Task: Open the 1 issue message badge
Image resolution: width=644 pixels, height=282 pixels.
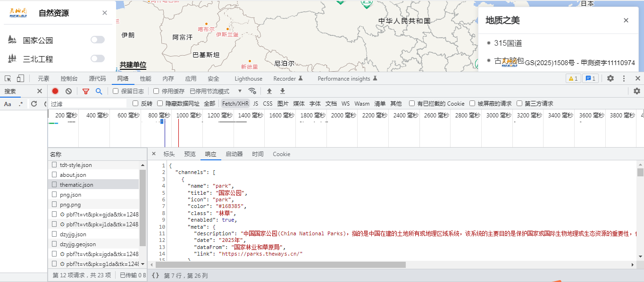Action: pyautogui.click(x=590, y=78)
